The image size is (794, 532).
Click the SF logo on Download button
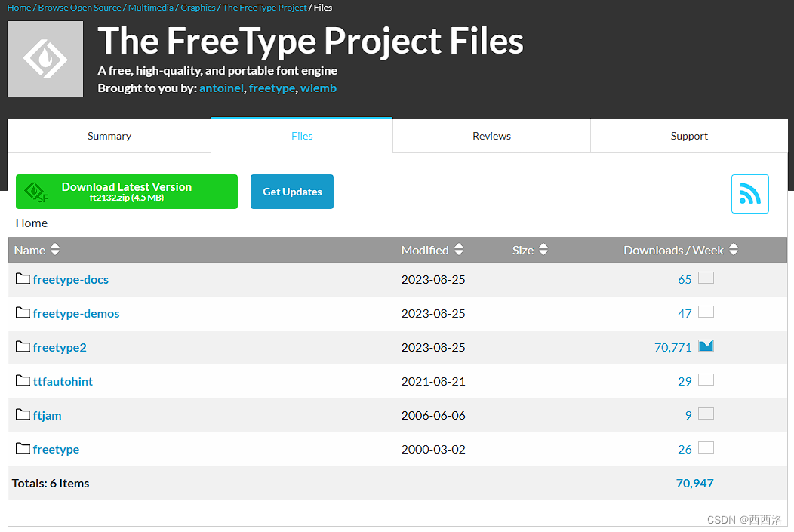tap(36, 193)
